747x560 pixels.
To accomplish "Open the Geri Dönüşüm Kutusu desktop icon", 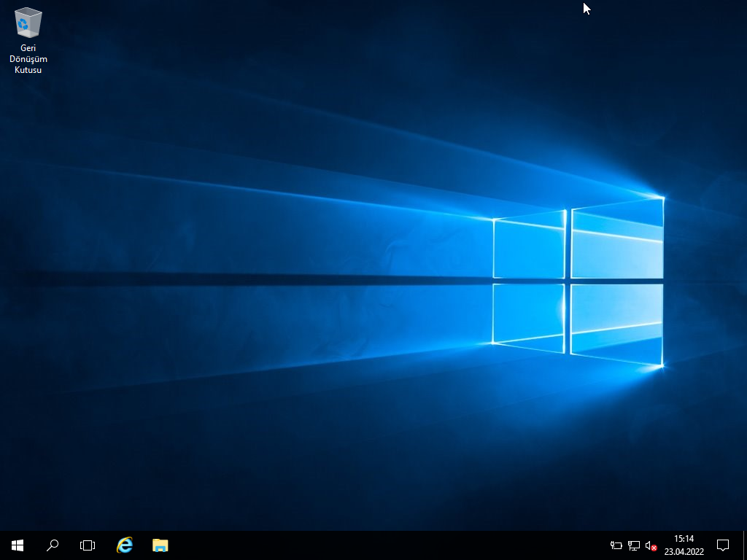I will click(x=28, y=23).
